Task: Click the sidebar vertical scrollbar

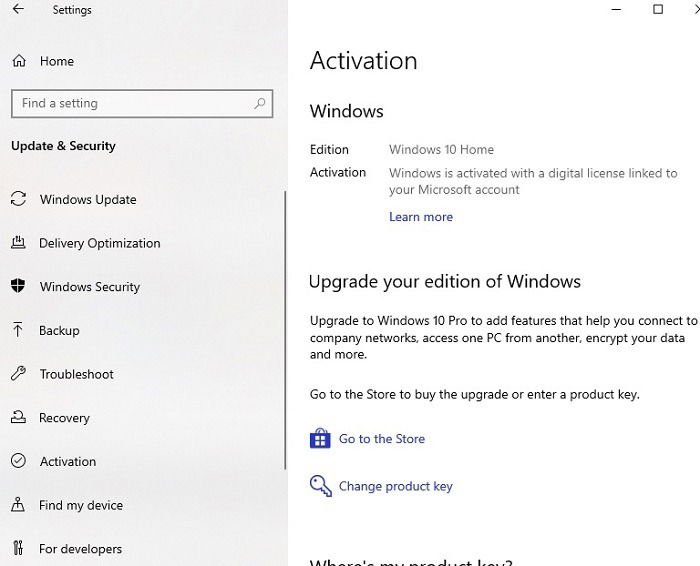Action: pos(285,330)
